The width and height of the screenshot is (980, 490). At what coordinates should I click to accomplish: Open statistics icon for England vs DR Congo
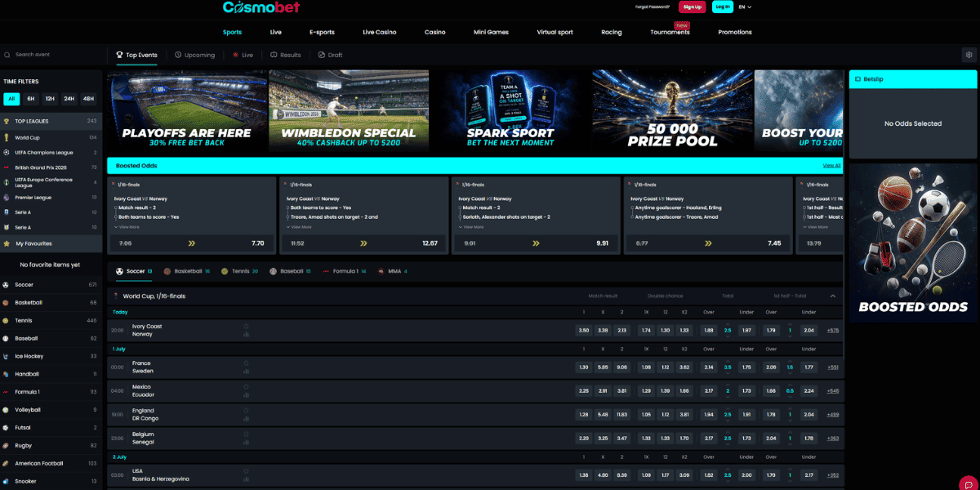[x=246, y=418]
